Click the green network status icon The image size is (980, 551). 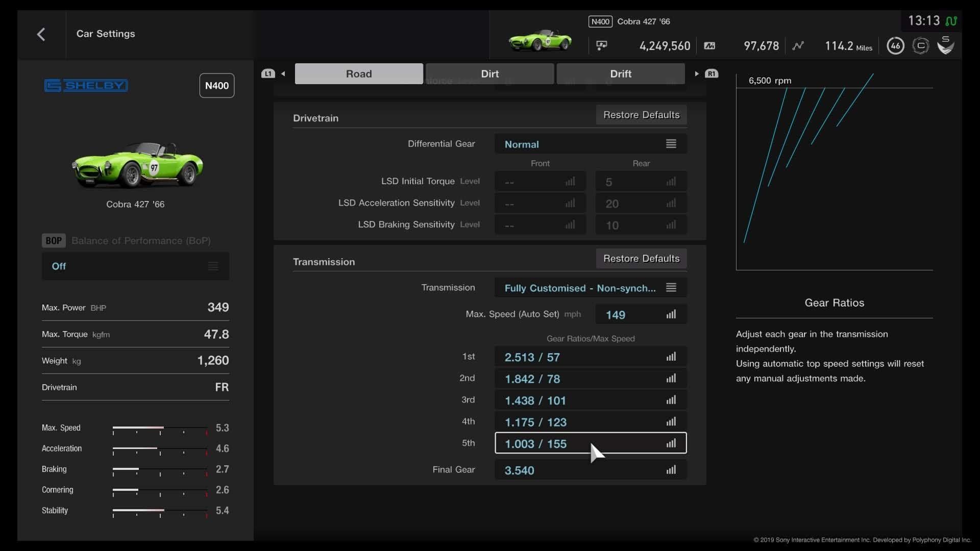click(x=951, y=21)
